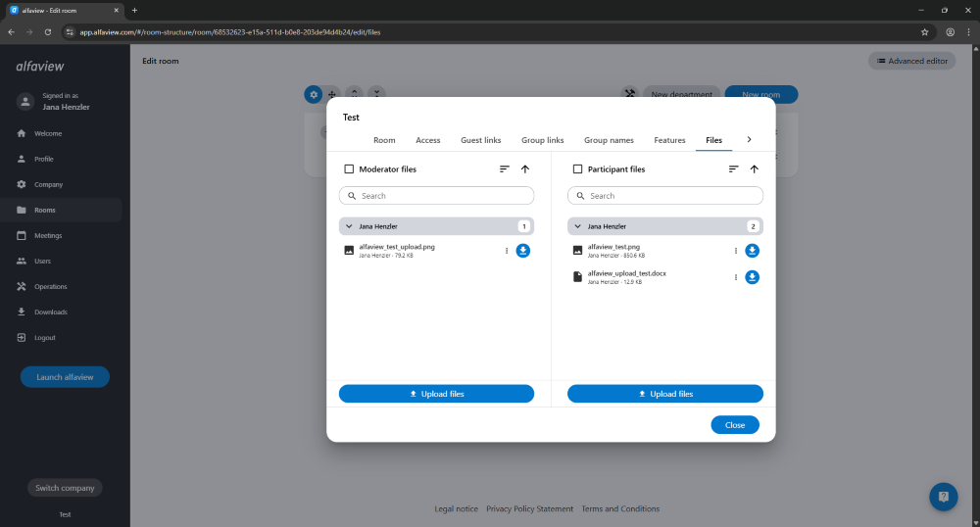Image resolution: width=980 pixels, height=527 pixels.
Task: Select the alfaview_test_upload.png file name
Action: point(397,247)
